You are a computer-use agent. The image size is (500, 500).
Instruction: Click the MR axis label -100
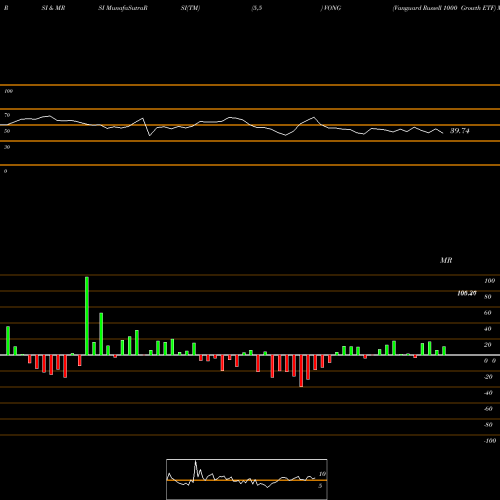[490, 441]
